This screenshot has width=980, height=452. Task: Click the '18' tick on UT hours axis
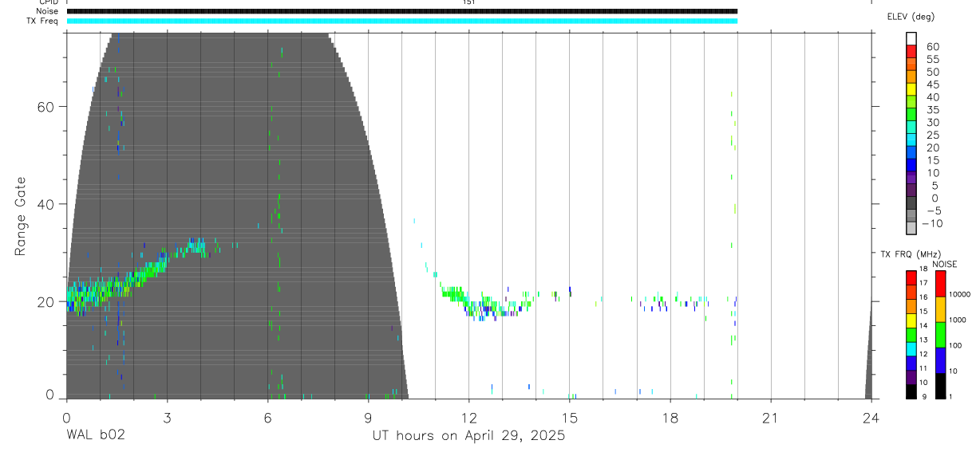pyautogui.click(x=670, y=418)
